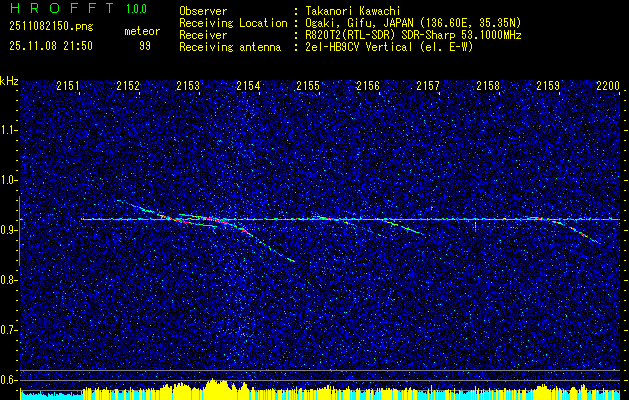This screenshot has width=629, height=400.
Task: Click observer name Takanori Kawachi
Action: [x=351, y=11]
